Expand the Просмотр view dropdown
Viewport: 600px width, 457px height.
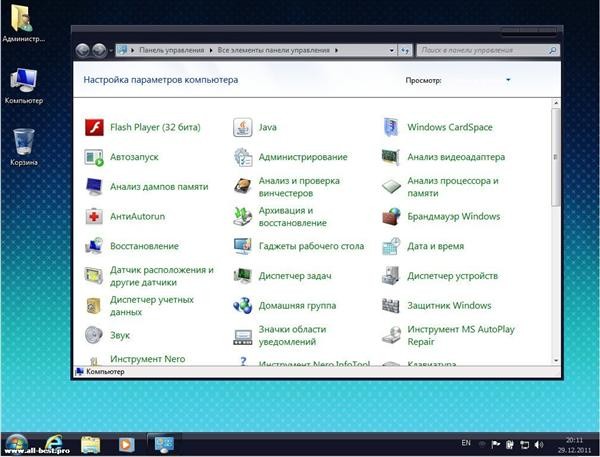click(508, 80)
